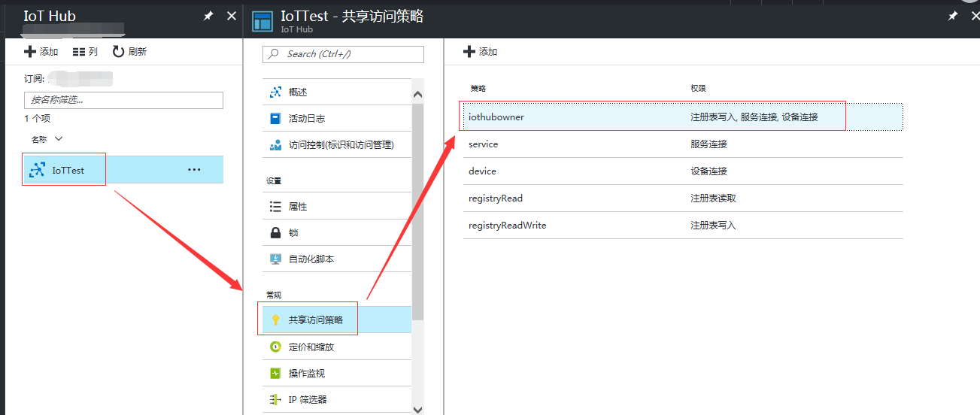Click the IoTTest blade header icon
Image resolution: width=980 pixels, height=415 pixels.
(262, 20)
